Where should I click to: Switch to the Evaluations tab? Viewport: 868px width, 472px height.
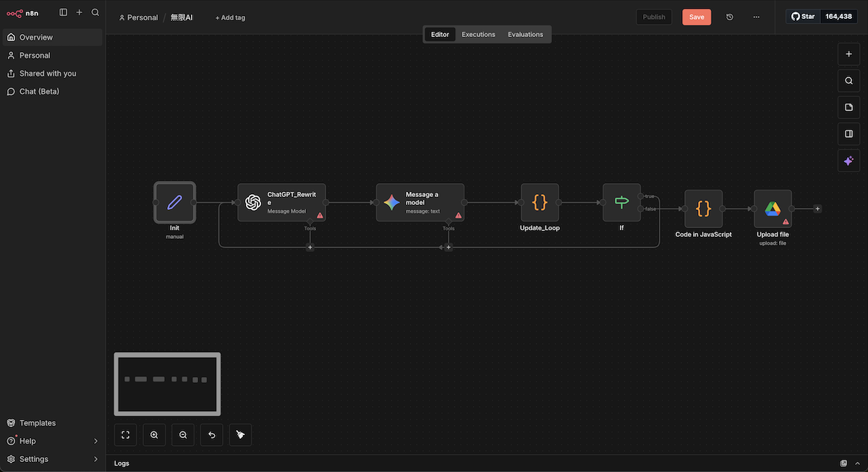pyautogui.click(x=525, y=35)
